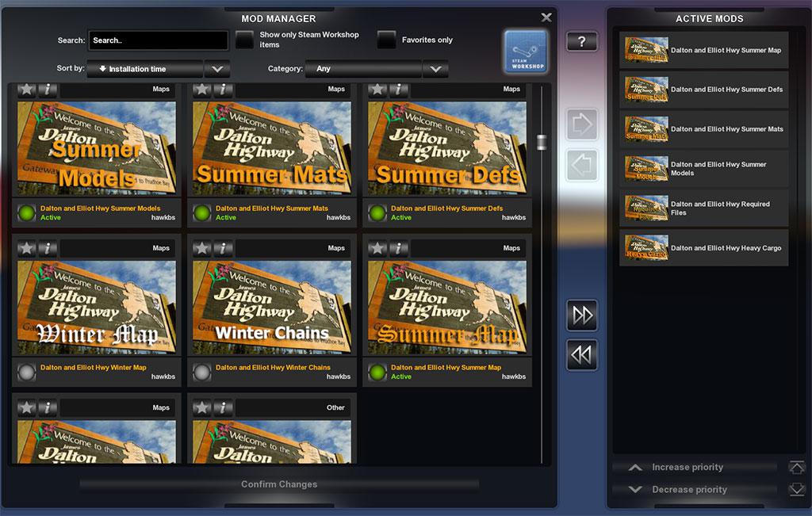This screenshot has height=516, width=812.
Task: Select the Summer Defs mod thumbnail
Action: (447, 148)
